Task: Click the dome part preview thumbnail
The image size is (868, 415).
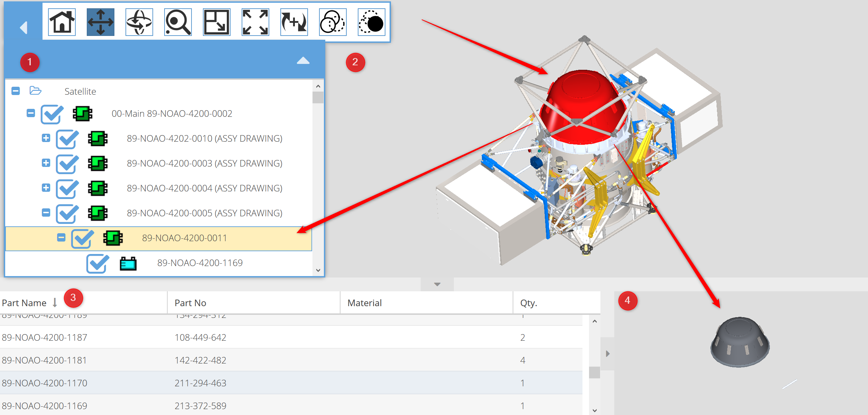Action: (x=740, y=343)
